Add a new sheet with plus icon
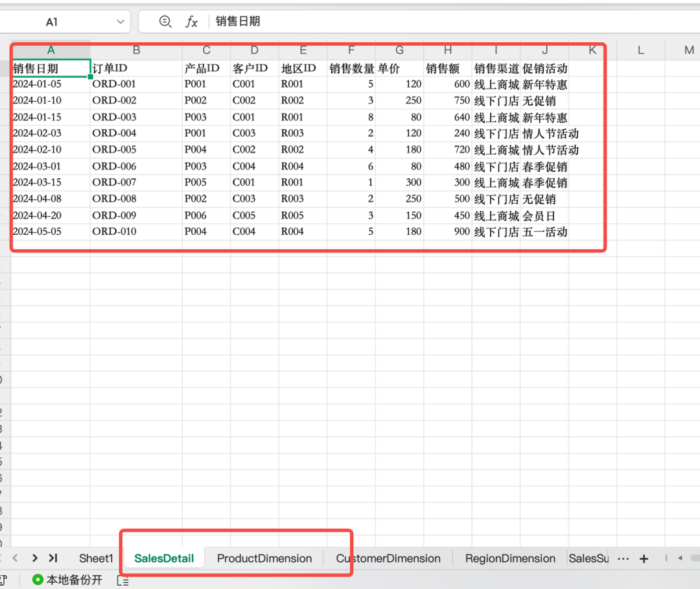This screenshot has width=700, height=589. point(644,559)
